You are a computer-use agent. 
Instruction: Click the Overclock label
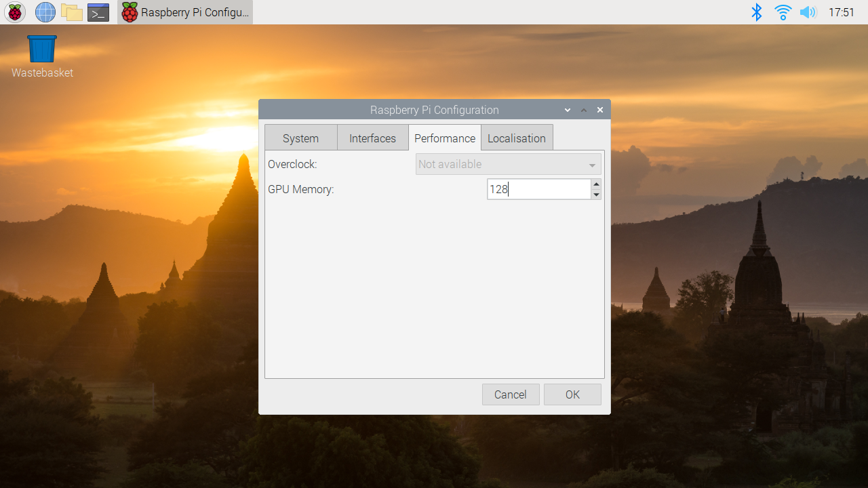292,164
